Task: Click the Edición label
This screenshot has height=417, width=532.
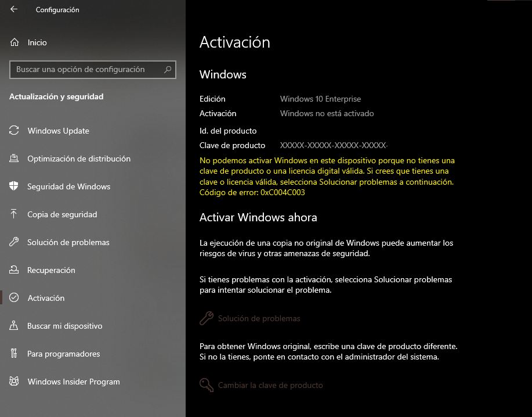Action: (212, 99)
